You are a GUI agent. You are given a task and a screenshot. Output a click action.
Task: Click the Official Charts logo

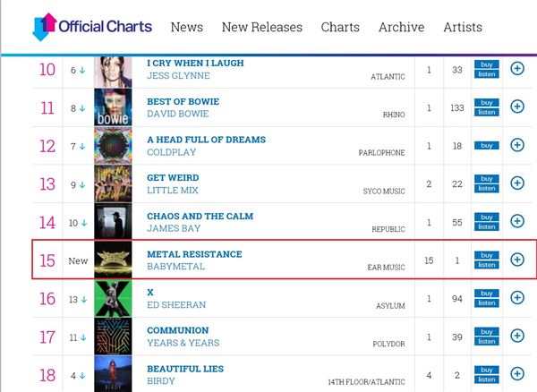click(x=92, y=27)
